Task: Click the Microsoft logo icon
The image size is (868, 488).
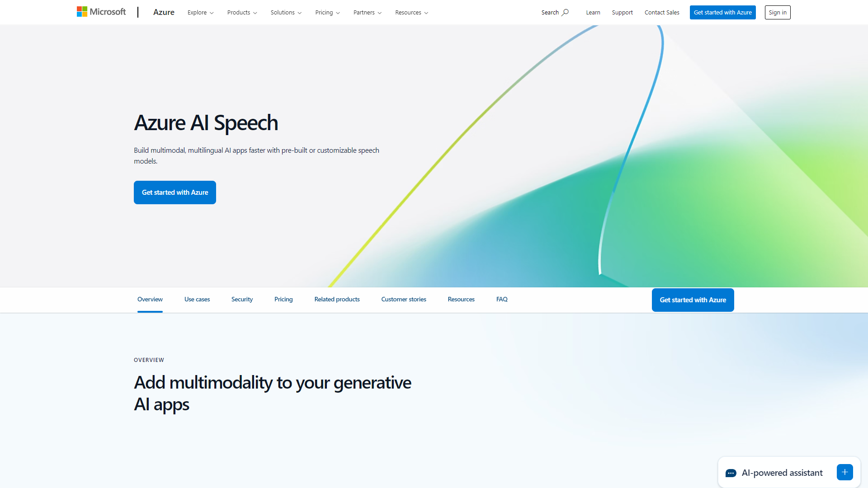Action: [x=83, y=12]
